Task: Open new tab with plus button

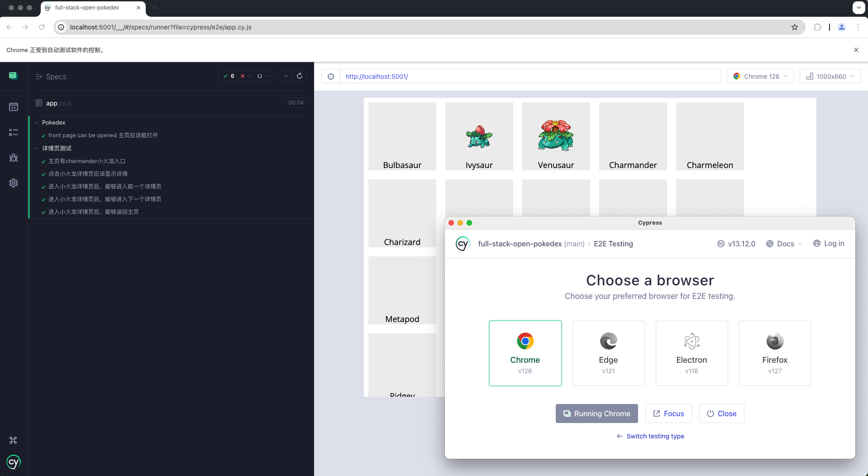Action: [x=155, y=8]
